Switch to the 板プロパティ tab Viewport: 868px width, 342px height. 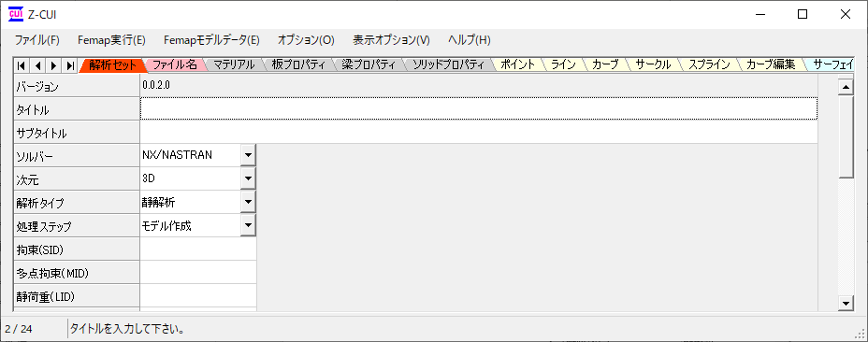297,64
